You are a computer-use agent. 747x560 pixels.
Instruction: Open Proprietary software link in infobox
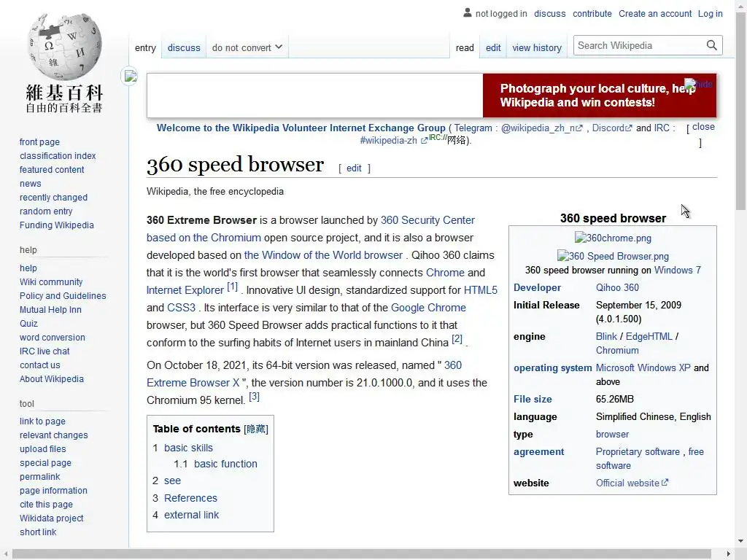(x=638, y=451)
